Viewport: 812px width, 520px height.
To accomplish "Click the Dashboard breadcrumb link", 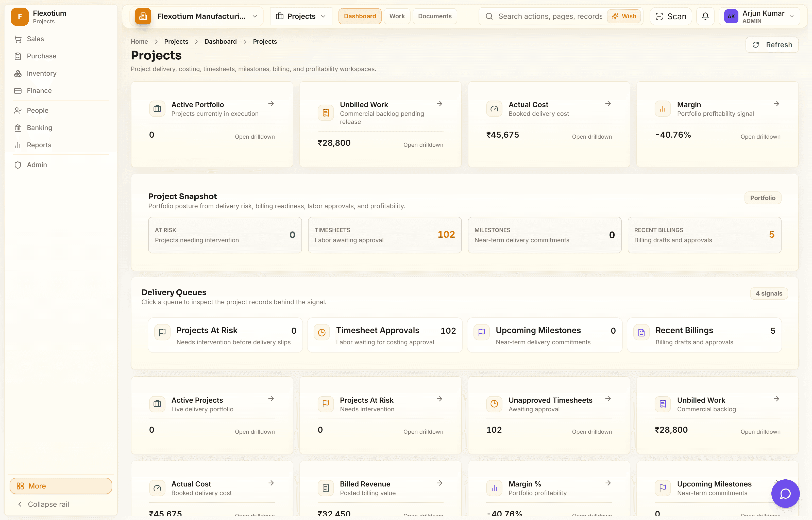I will [221, 42].
